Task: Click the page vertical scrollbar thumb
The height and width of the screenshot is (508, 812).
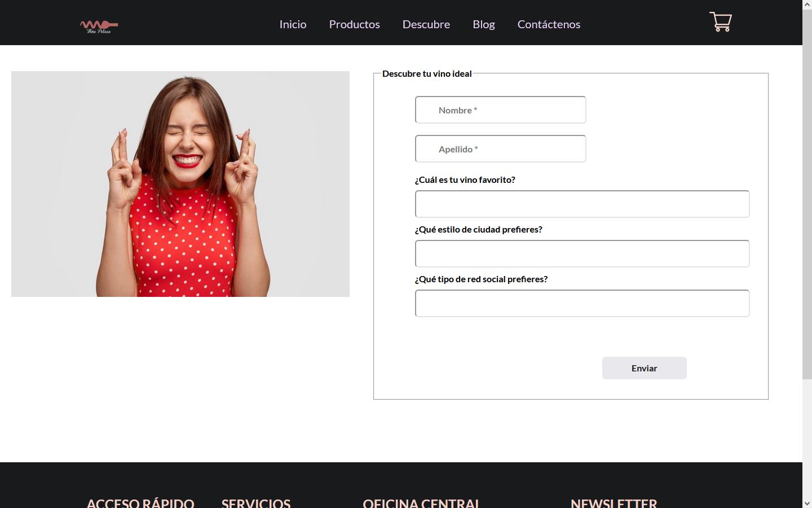Action: coord(807,194)
